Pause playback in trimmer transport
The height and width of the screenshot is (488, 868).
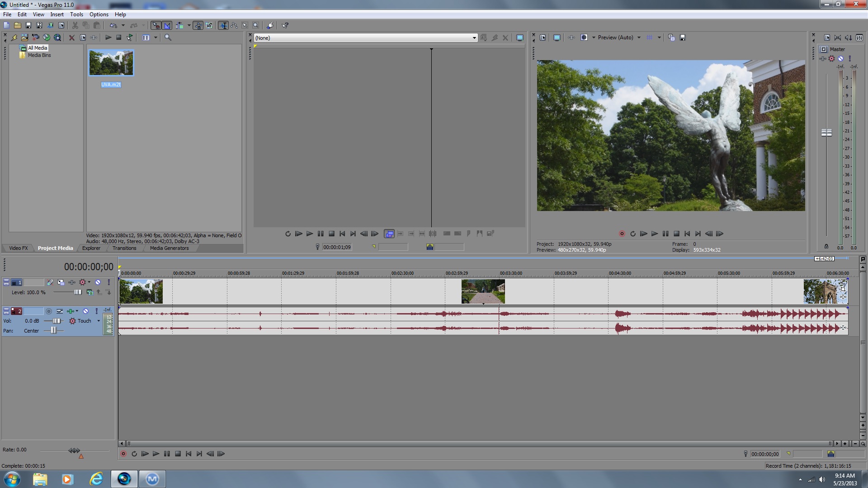click(x=321, y=234)
